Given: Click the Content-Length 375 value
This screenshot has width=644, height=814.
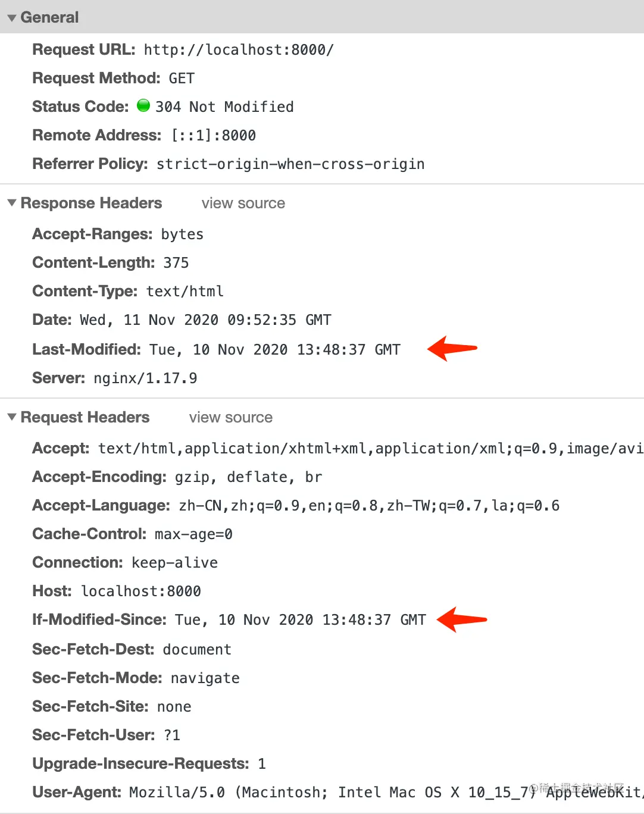Looking at the screenshot, I should (x=176, y=263).
